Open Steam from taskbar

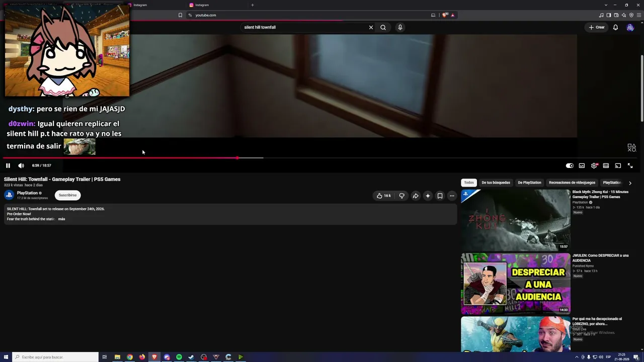[x=191, y=357]
